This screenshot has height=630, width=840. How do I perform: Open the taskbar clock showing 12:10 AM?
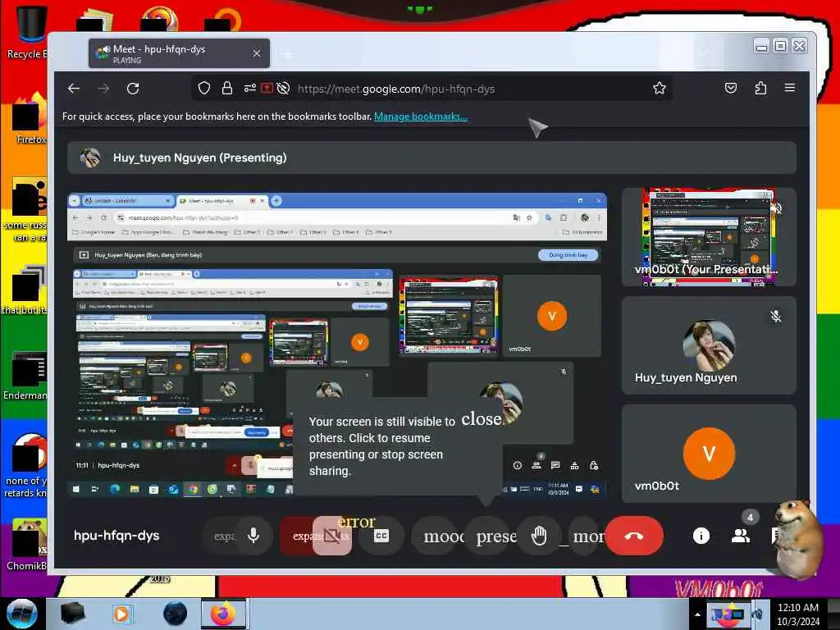click(x=797, y=614)
